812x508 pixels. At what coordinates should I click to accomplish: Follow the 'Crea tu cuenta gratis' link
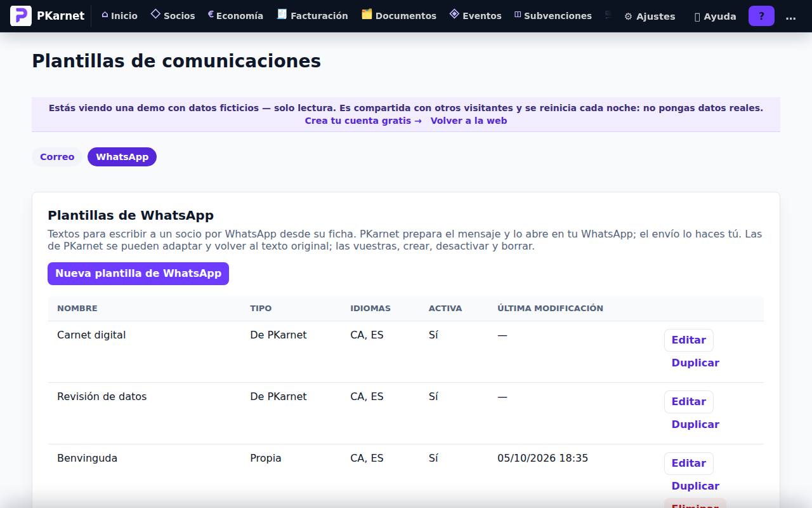pyautogui.click(x=363, y=121)
